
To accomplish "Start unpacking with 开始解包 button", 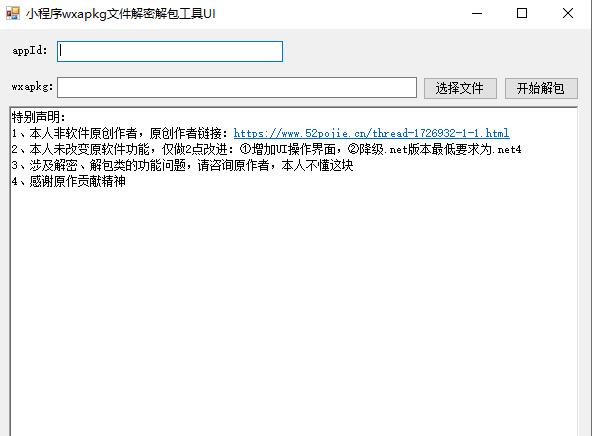I will pyautogui.click(x=541, y=88).
